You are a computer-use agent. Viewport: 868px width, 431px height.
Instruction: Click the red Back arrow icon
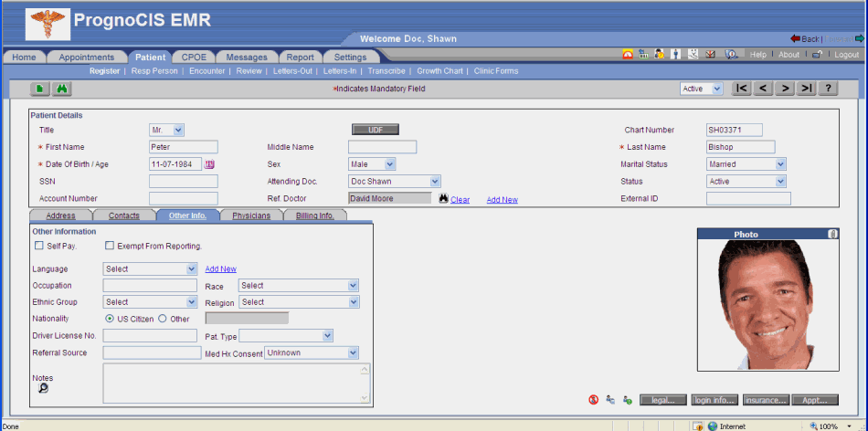click(795, 38)
